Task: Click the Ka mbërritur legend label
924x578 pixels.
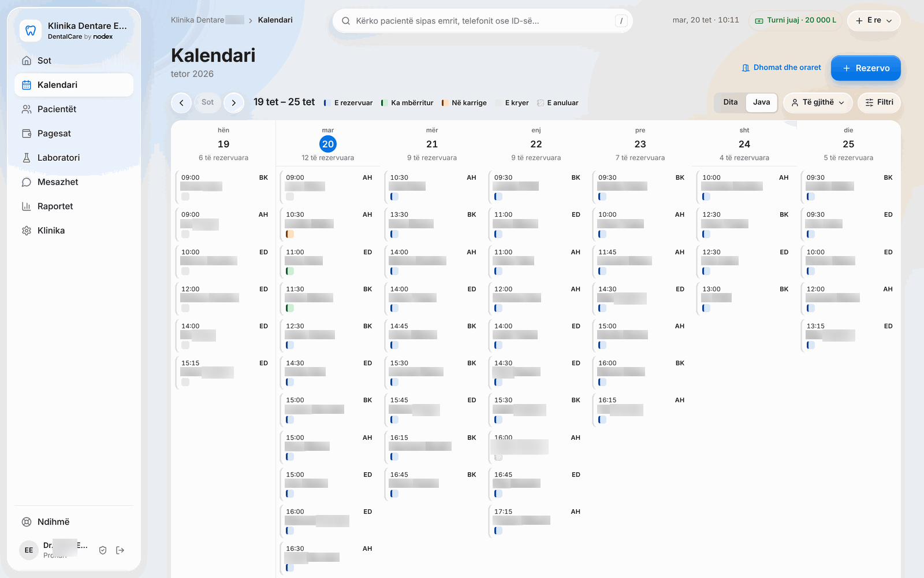Action: (412, 103)
